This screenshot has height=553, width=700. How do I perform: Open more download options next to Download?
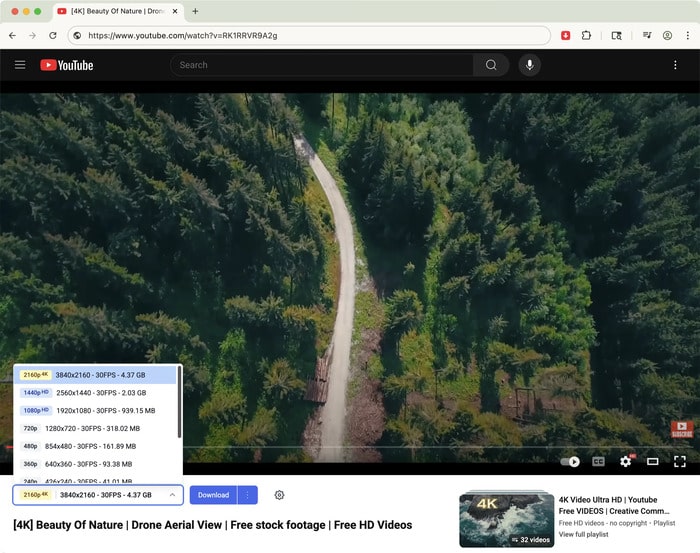tap(247, 495)
